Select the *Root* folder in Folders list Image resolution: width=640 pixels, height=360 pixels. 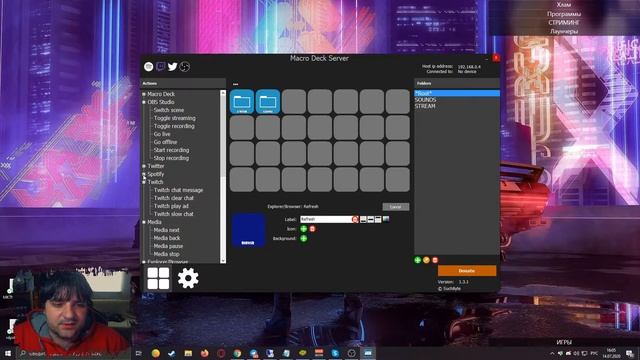point(457,93)
